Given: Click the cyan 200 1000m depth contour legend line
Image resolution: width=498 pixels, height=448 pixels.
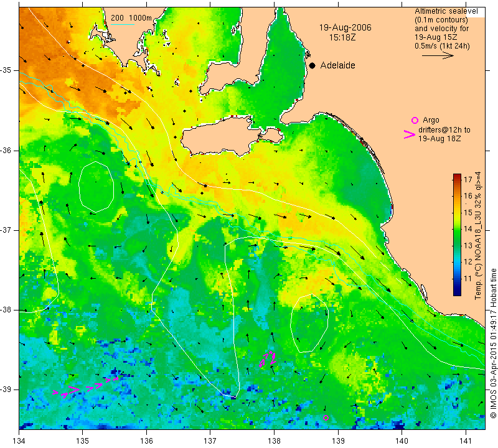Looking at the screenshot, I should [122, 24].
